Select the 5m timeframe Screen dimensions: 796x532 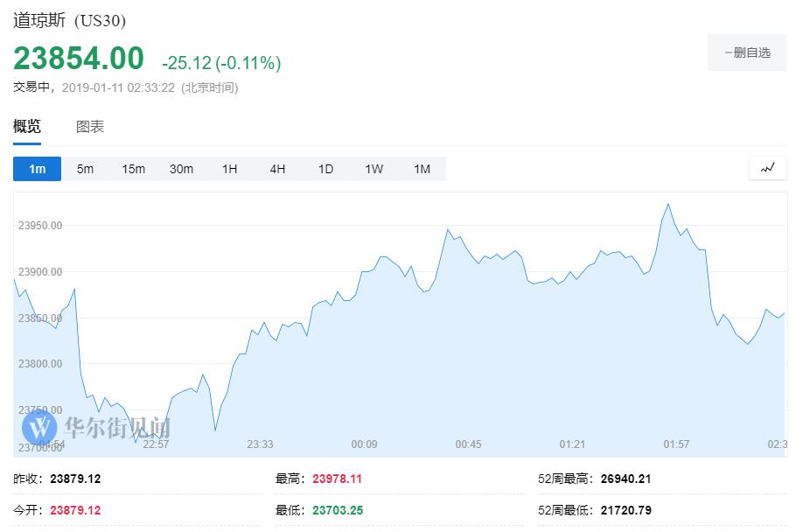coord(85,169)
